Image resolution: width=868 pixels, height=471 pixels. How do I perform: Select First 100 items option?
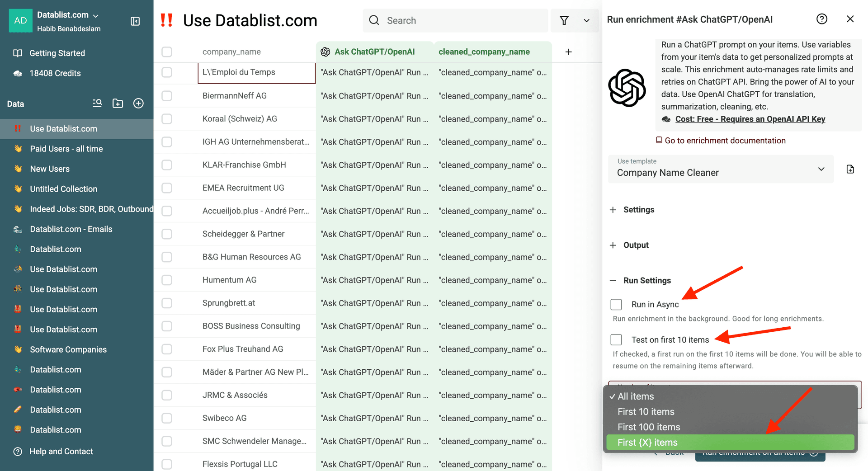pos(649,427)
